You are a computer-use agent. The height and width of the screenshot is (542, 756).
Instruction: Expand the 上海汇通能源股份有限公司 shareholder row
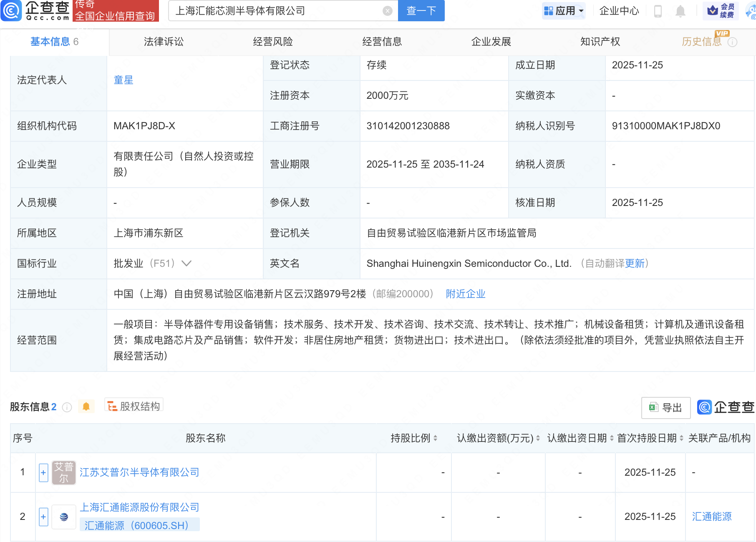[43, 517]
